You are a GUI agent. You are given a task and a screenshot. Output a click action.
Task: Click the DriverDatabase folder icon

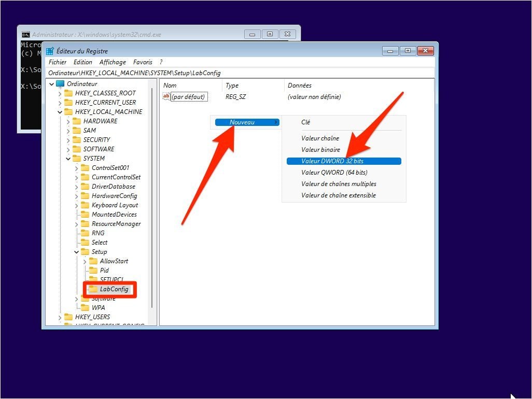pyautogui.click(x=85, y=187)
